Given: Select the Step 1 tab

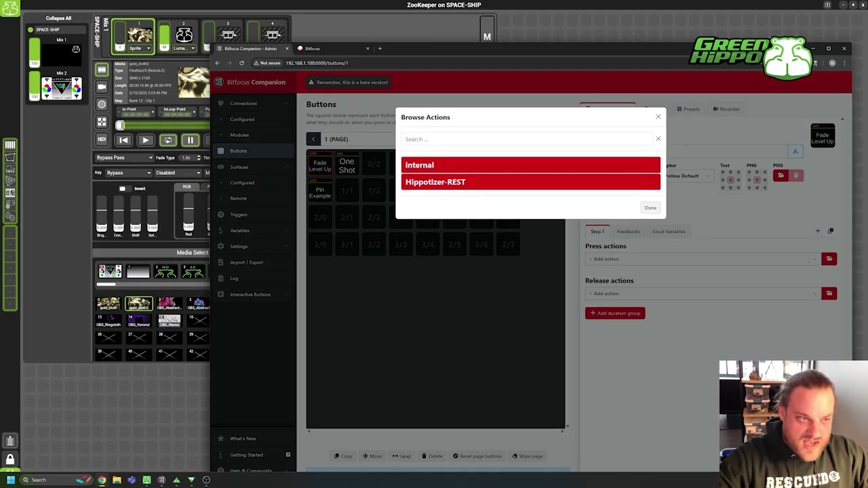Looking at the screenshot, I should pyautogui.click(x=597, y=231).
